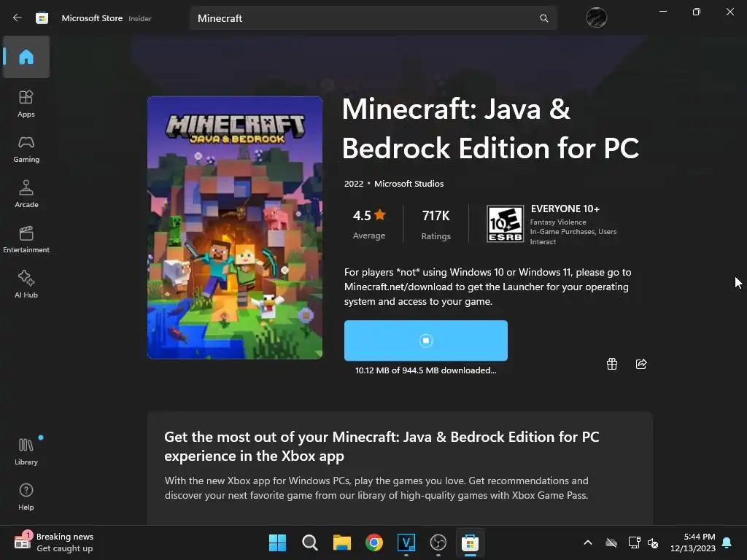Open the Windows Start menu
747x560 pixels.
point(277,542)
